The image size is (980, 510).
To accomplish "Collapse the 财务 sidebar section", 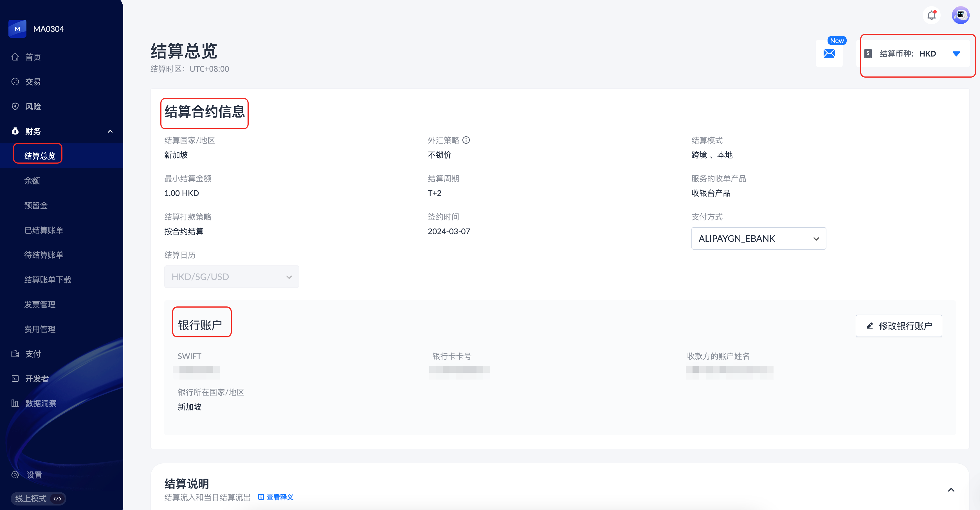I will (110, 131).
